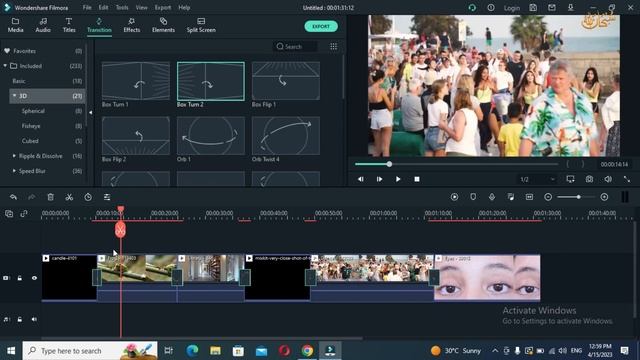Open the Titles tab
This screenshot has height=360, width=640.
tap(69, 25)
